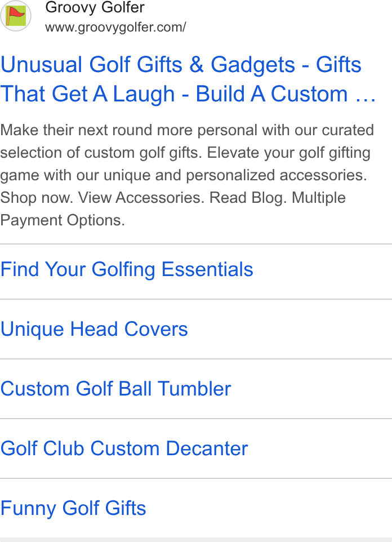This screenshot has height=542, width=392.
Task: Click the That Get A Laugh headline line
Action: point(87,94)
